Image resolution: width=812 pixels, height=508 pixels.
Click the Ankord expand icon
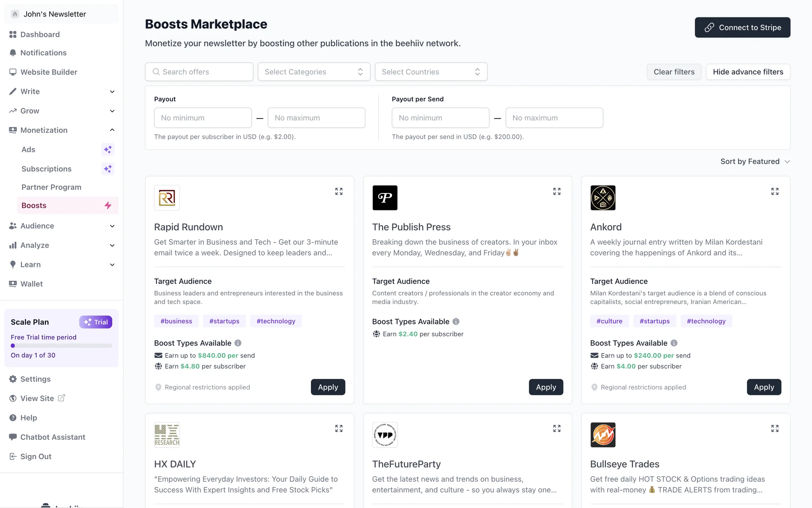coord(774,191)
